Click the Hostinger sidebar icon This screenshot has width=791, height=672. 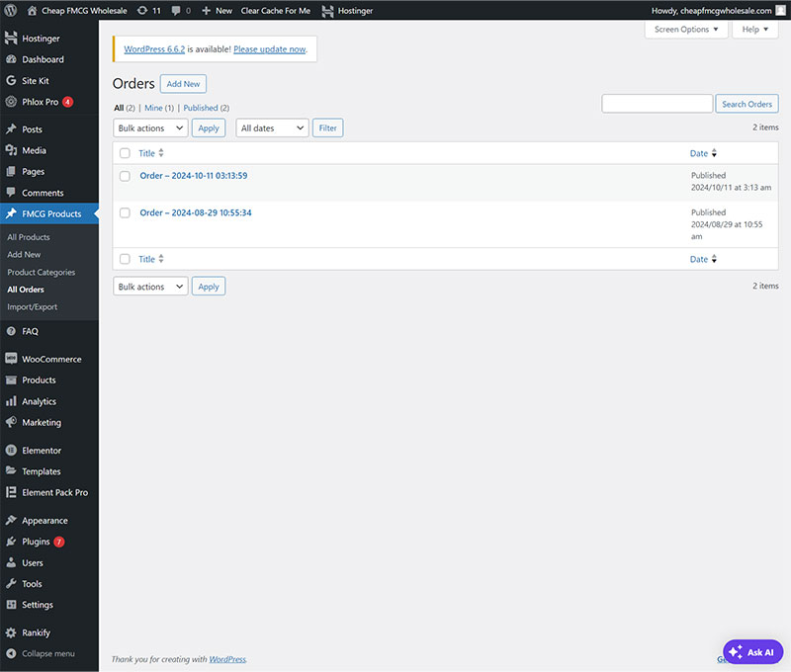click(x=11, y=39)
